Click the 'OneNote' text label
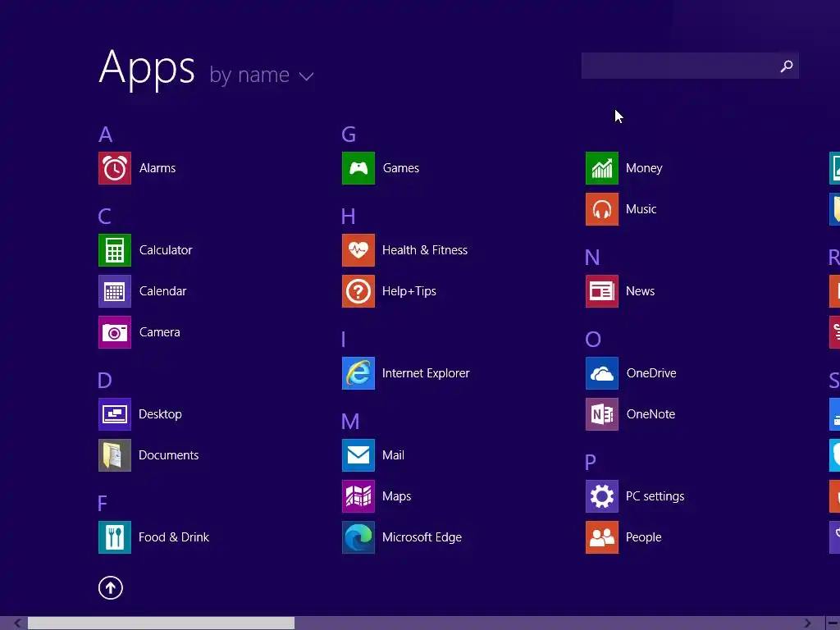Image resolution: width=840 pixels, height=630 pixels. [651, 414]
